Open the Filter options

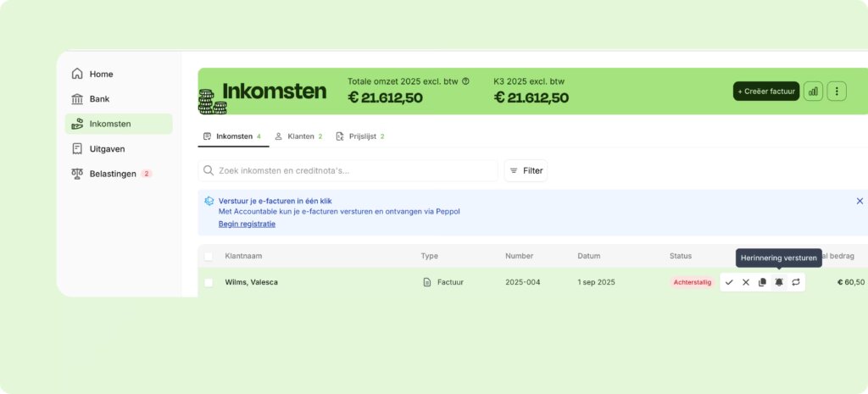526,170
